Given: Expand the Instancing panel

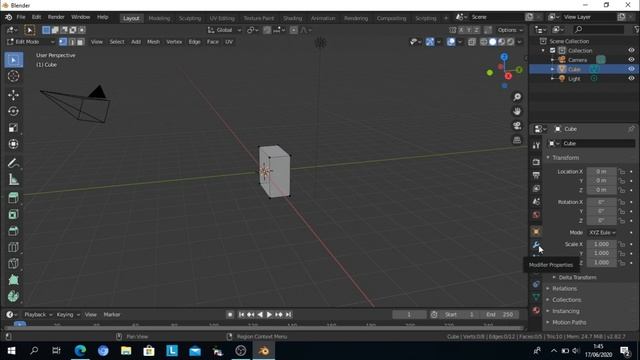Looking at the screenshot, I should [x=566, y=311].
